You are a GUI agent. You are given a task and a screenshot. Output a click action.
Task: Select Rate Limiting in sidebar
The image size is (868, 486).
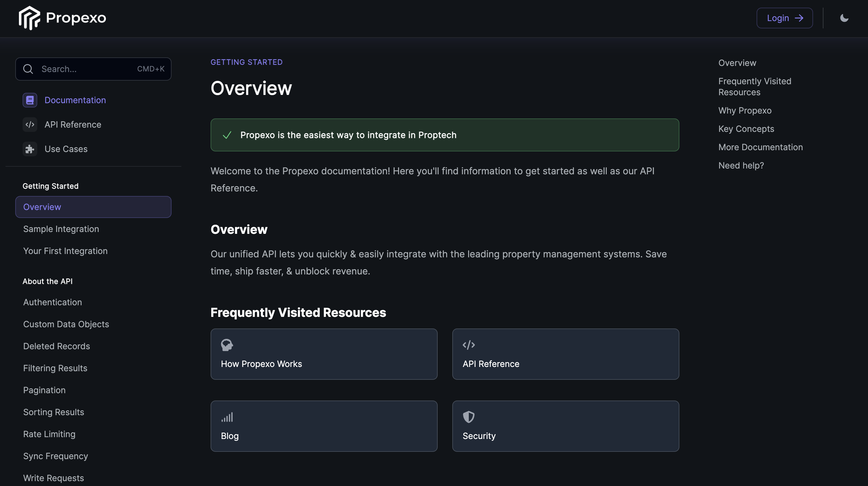point(49,434)
